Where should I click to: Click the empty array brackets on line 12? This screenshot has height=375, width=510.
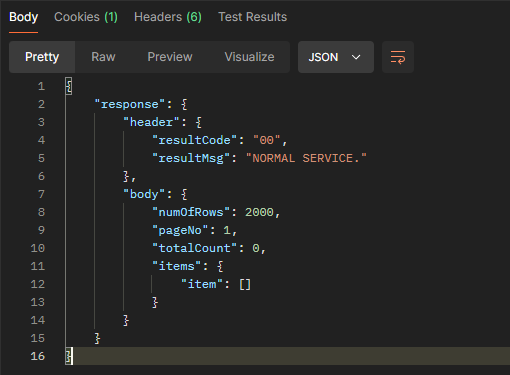pos(245,284)
